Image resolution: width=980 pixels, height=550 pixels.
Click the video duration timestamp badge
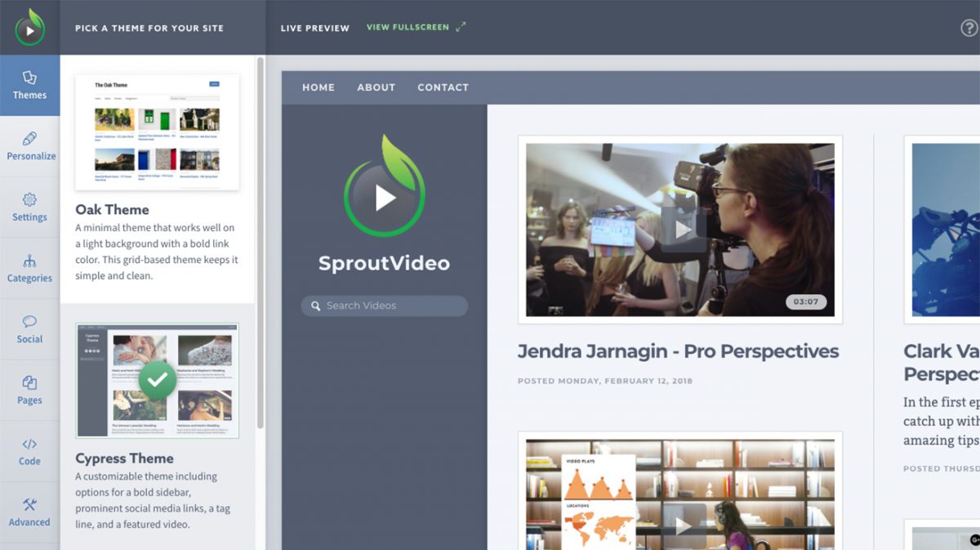(x=806, y=301)
